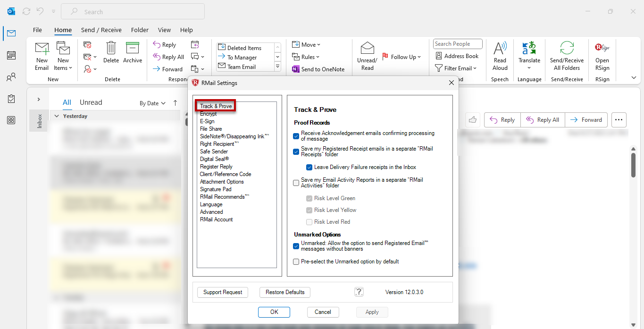Viewport: 644px width, 329px height.
Task: Select Encrypt in the settings list
Action: click(x=208, y=114)
